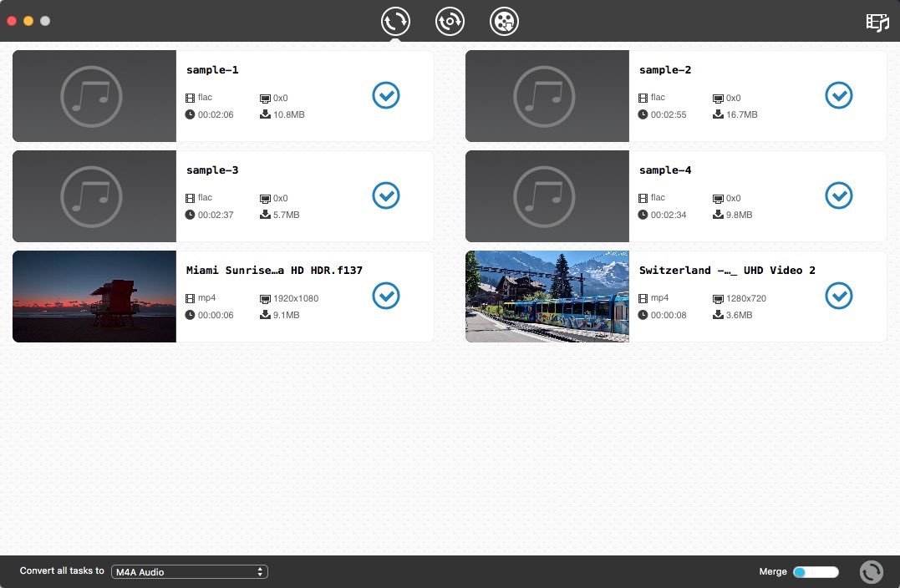Click the Miami Sunrise video thumbnail
The height and width of the screenshot is (588, 900).
tap(94, 297)
